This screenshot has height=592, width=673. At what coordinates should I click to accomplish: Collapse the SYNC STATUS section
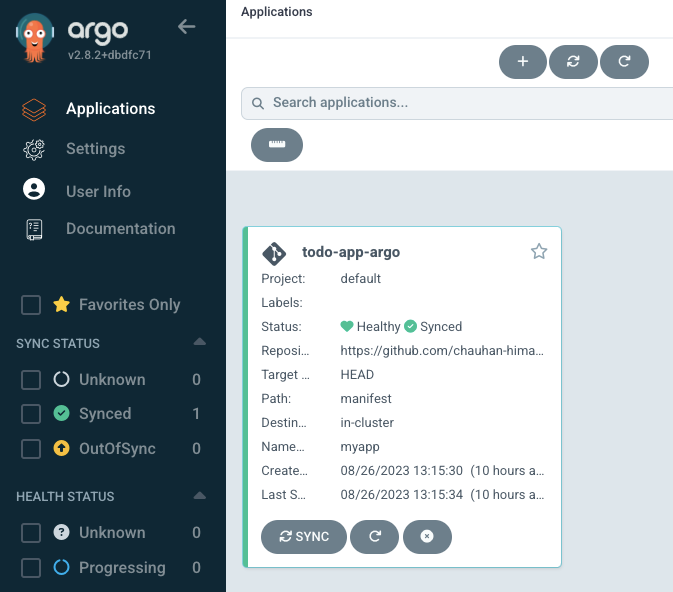(200, 342)
